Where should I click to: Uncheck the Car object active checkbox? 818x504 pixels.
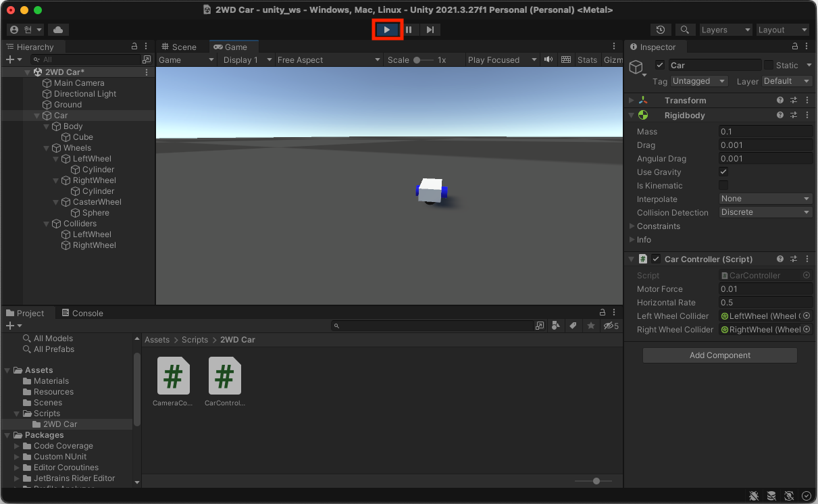coord(660,66)
